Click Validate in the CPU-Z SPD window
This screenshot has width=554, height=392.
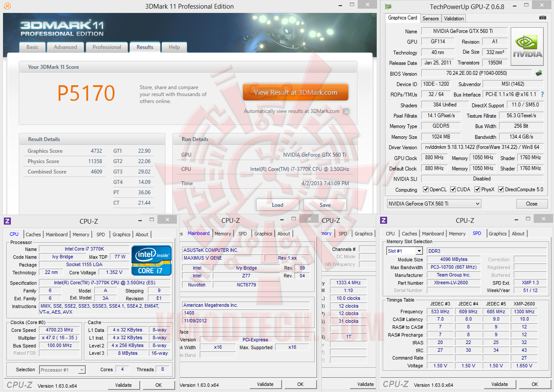[500, 384]
